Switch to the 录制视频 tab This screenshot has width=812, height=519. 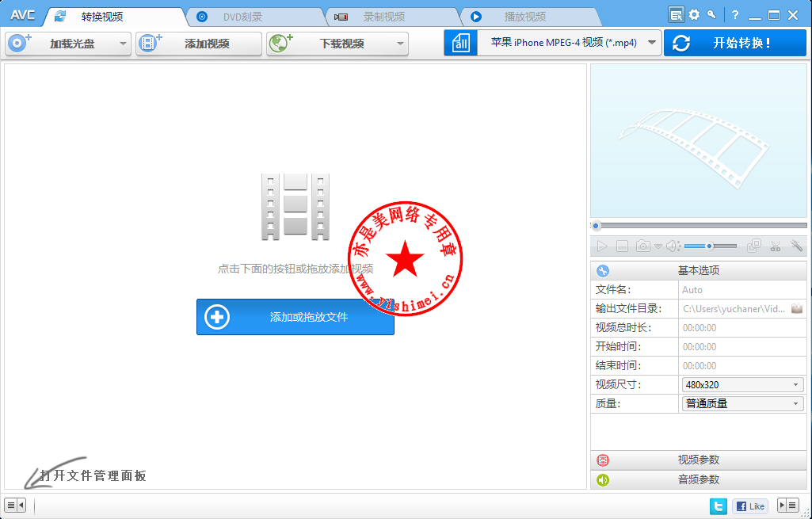click(383, 17)
